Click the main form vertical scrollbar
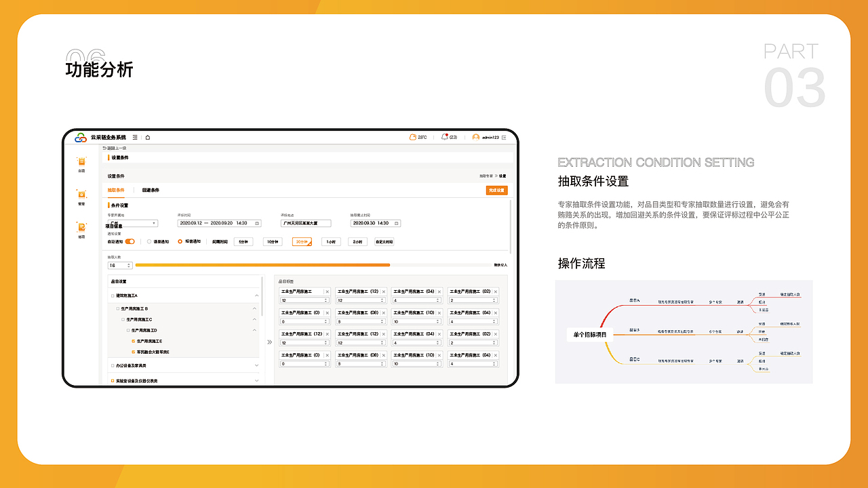Screen dimensions: 868x488 511,227
